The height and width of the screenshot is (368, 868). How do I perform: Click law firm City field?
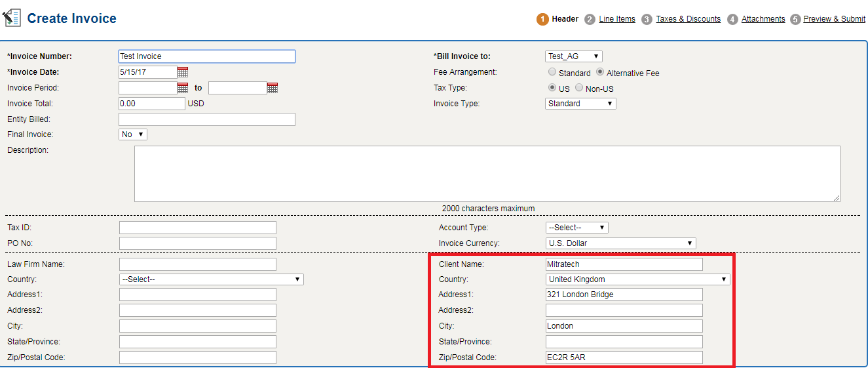[198, 326]
